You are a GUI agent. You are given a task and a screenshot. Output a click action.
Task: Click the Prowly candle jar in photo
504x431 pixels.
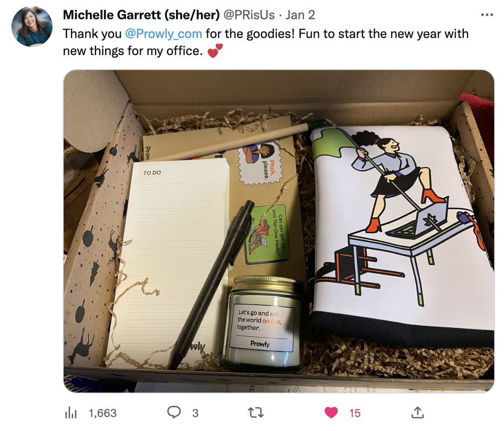[x=264, y=322]
